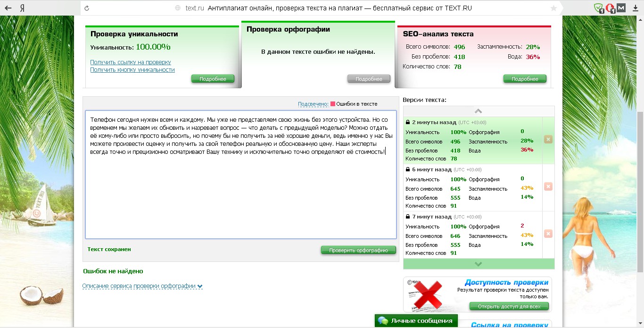644x328 pixels.
Task: Click the Версии текста heading
Action: pyautogui.click(x=424, y=100)
